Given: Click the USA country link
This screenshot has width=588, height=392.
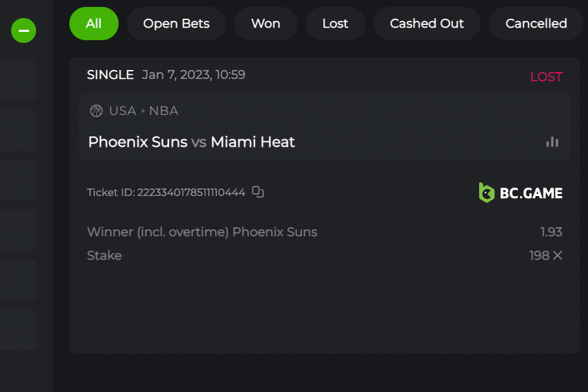Looking at the screenshot, I should [x=123, y=111].
